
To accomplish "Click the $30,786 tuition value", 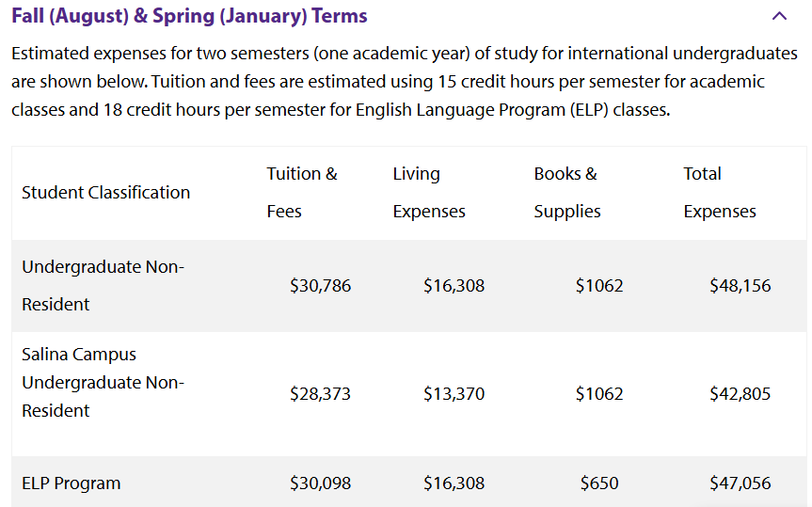I will pos(320,286).
